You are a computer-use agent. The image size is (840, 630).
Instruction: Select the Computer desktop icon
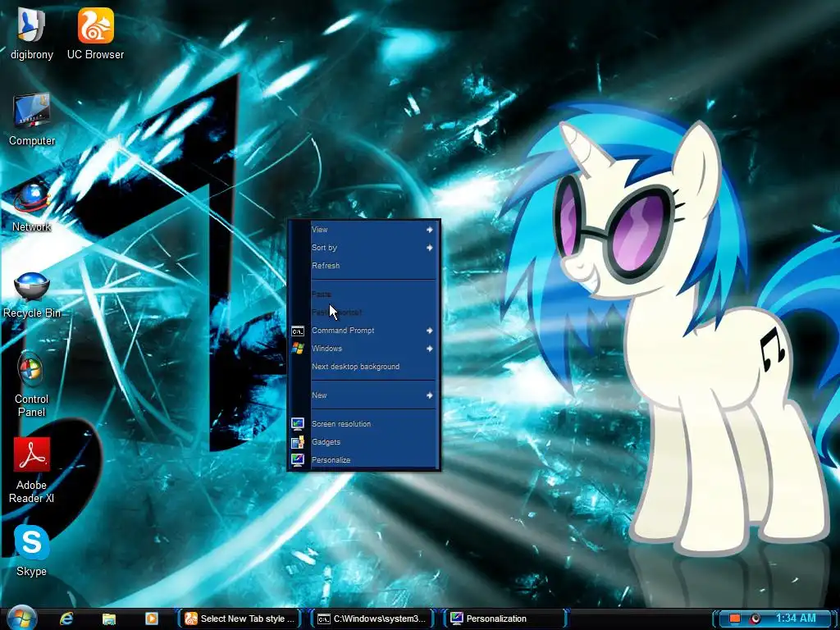32,111
